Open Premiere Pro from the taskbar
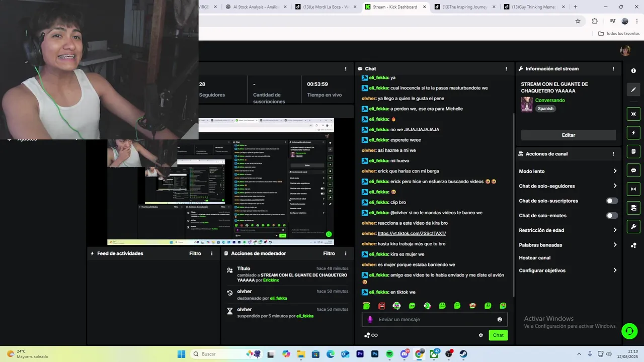The height and width of the screenshot is (362, 644). (360, 354)
